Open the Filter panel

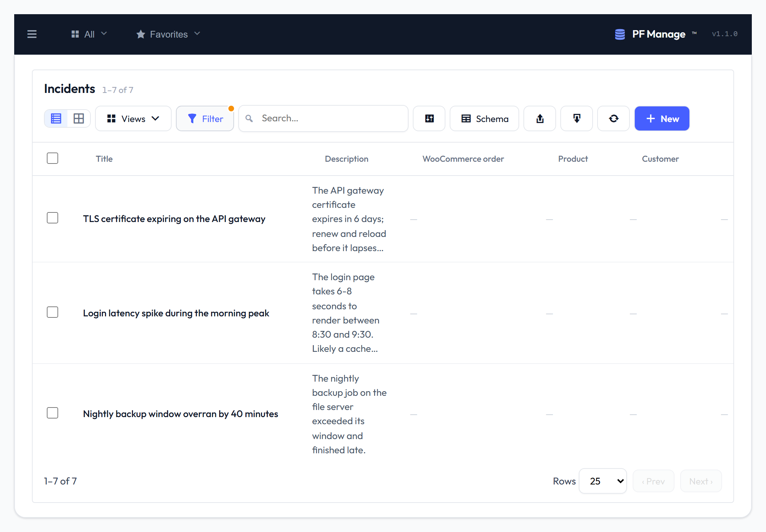pyautogui.click(x=205, y=118)
